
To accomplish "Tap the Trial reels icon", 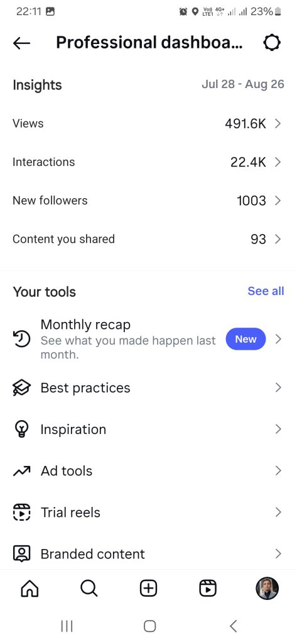I will 21,512.
